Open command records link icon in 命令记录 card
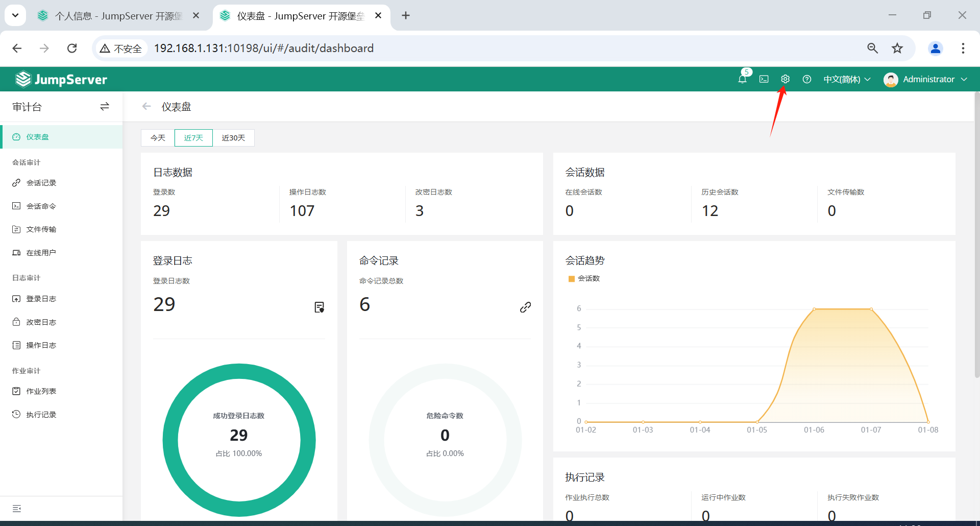Screen dimensions: 980x526 525,307
